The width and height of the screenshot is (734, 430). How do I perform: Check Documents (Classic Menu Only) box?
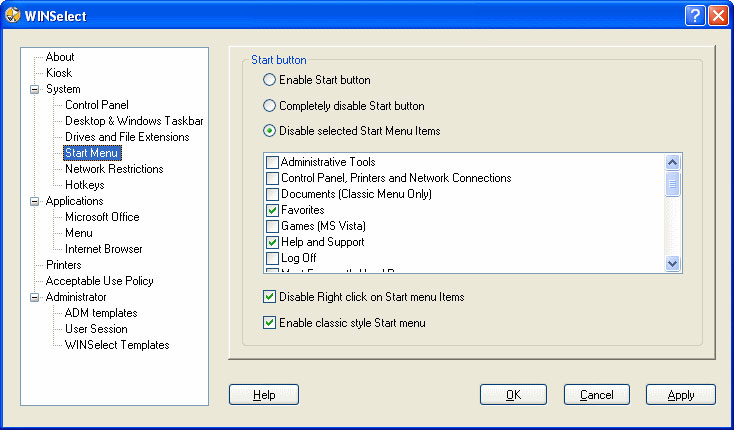click(272, 194)
